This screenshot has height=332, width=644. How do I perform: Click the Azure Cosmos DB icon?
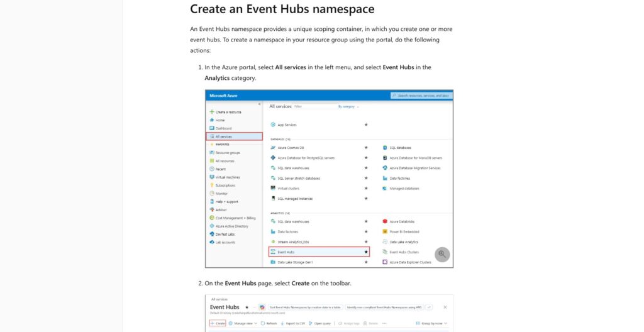coord(273,148)
